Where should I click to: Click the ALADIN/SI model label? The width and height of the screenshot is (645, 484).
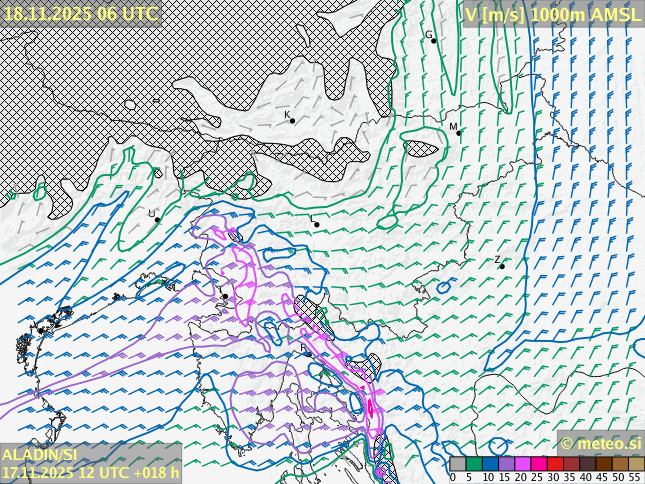(x=40, y=455)
